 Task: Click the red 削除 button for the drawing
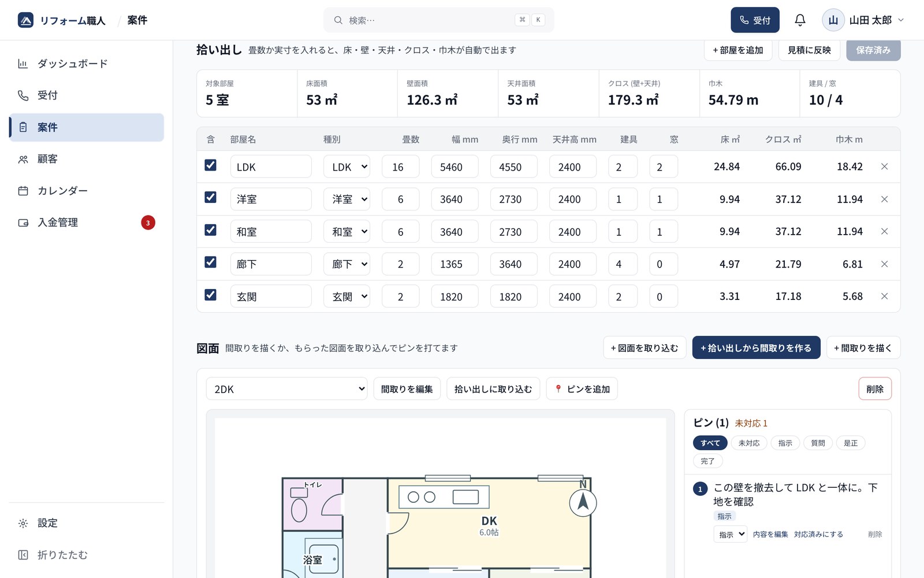pos(875,388)
